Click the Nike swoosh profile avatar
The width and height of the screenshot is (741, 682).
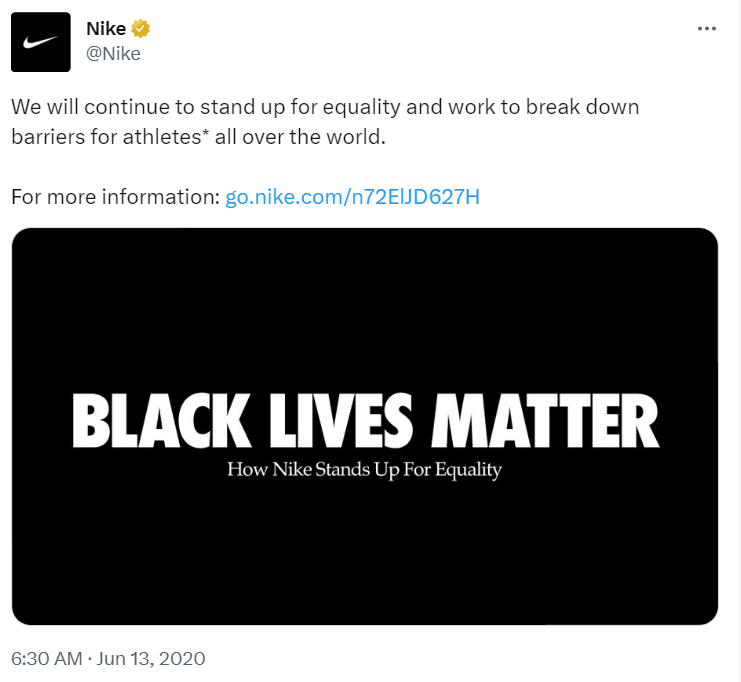tap(40, 42)
